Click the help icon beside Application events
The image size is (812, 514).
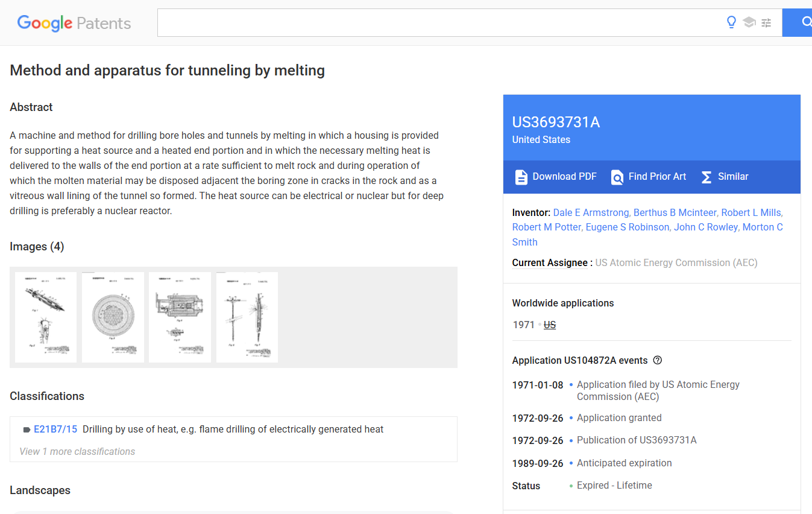[x=658, y=360]
